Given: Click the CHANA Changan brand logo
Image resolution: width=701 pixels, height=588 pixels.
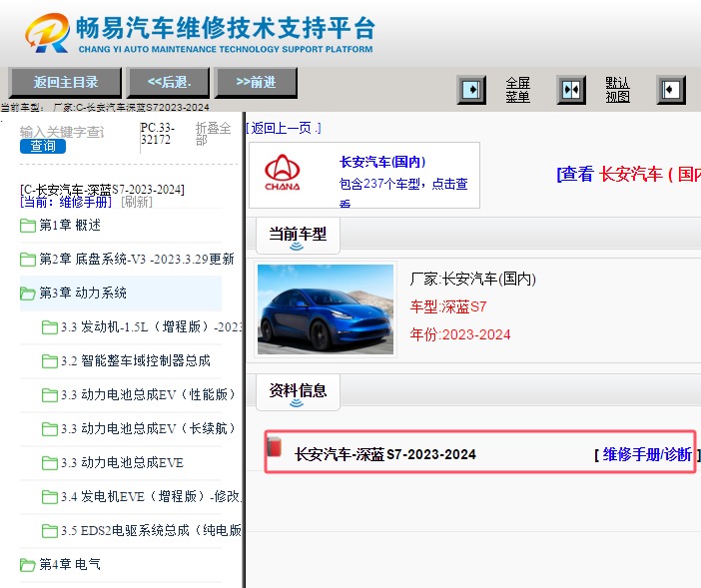Looking at the screenshot, I should [x=283, y=173].
